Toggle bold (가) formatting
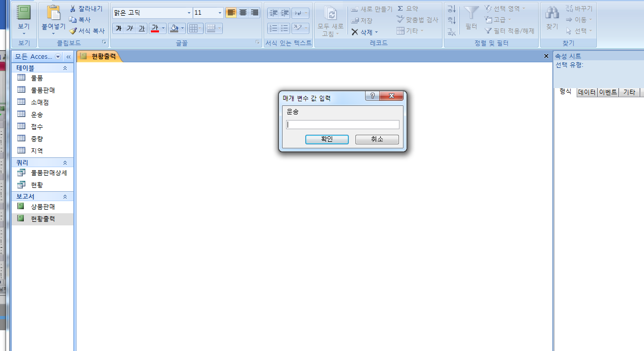The width and height of the screenshot is (644, 351). tap(118, 28)
